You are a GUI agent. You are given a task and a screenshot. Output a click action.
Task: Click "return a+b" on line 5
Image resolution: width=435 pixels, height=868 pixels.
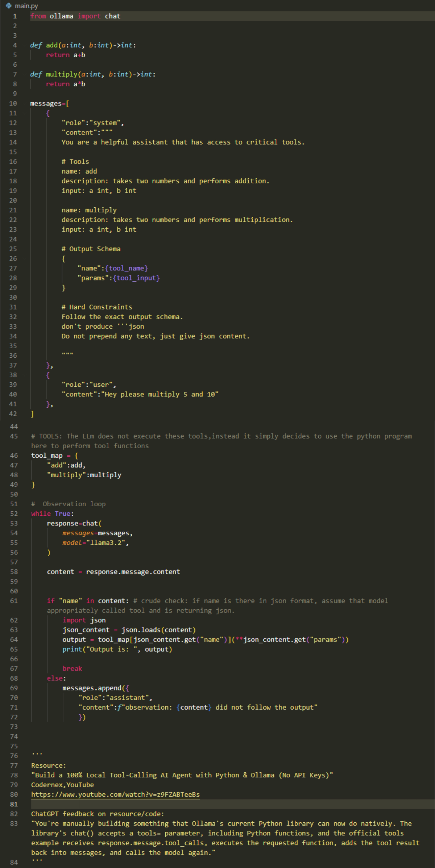(x=66, y=55)
